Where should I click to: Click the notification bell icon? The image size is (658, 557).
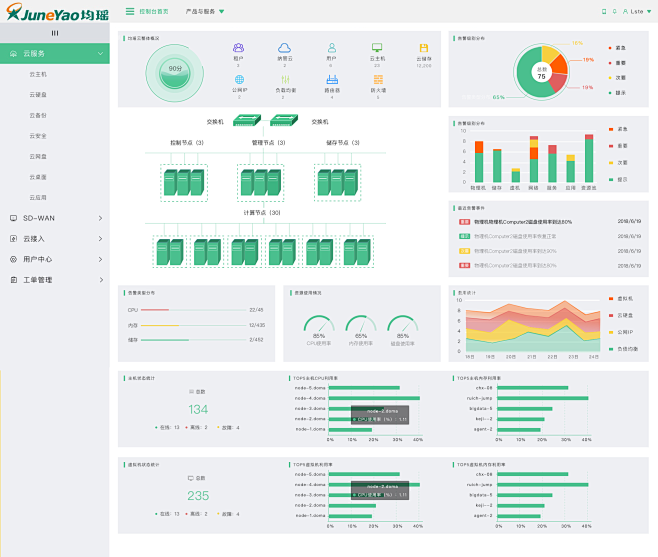pyautogui.click(x=612, y=11)
